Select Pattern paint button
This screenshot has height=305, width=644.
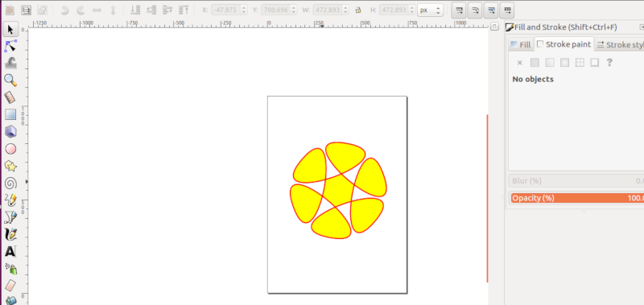pyautogui.click(x=580, y=63)
